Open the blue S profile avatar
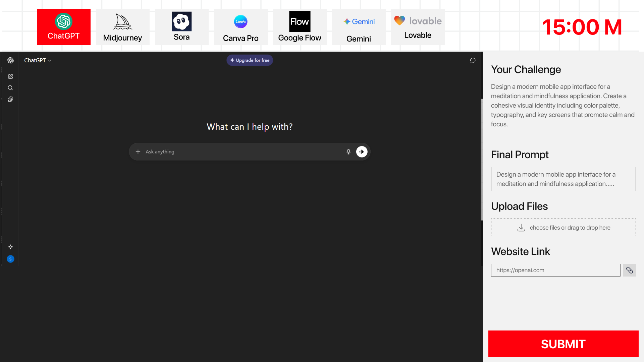 click(x=10, y=259)
